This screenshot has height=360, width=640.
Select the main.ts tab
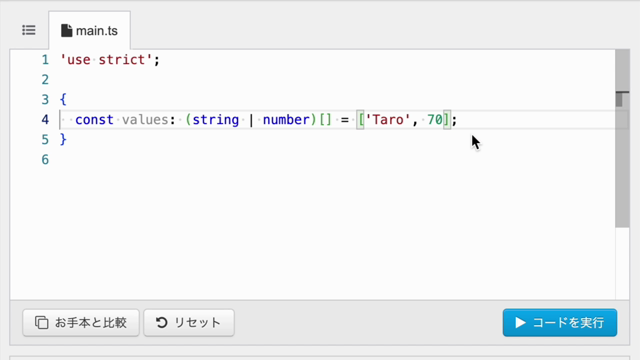coord(89,31)
